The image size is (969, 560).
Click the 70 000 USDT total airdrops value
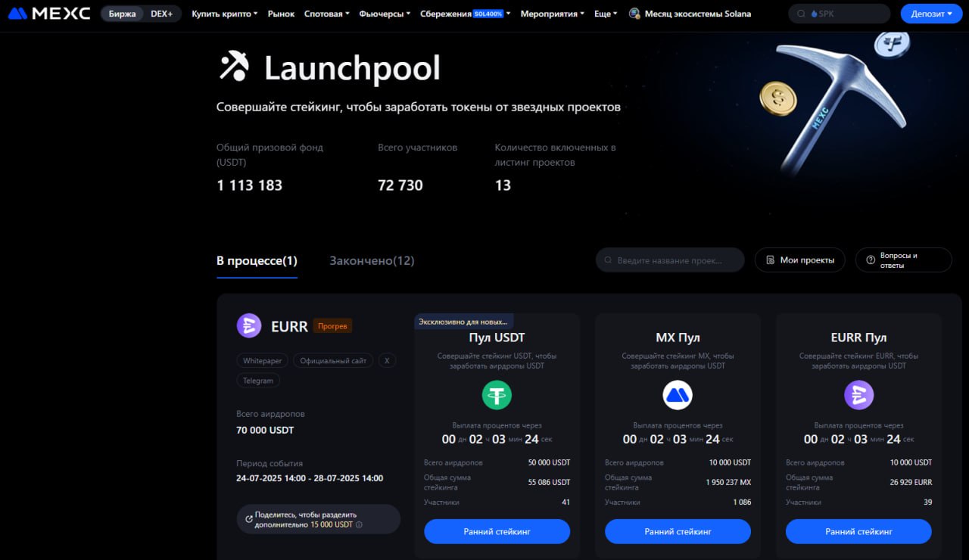[265, 430]
